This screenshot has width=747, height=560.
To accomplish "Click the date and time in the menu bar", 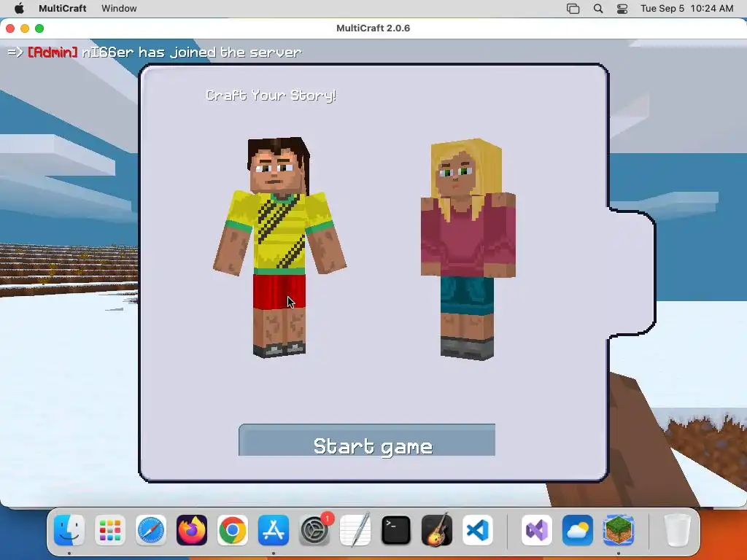I will pyautogui.click(x=686, y=9).
